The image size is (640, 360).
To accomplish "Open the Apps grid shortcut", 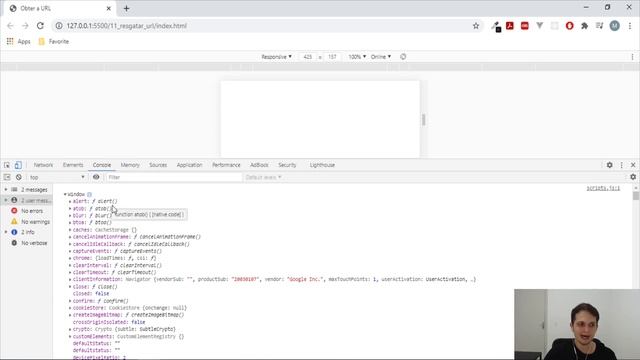I will point(18,41).
